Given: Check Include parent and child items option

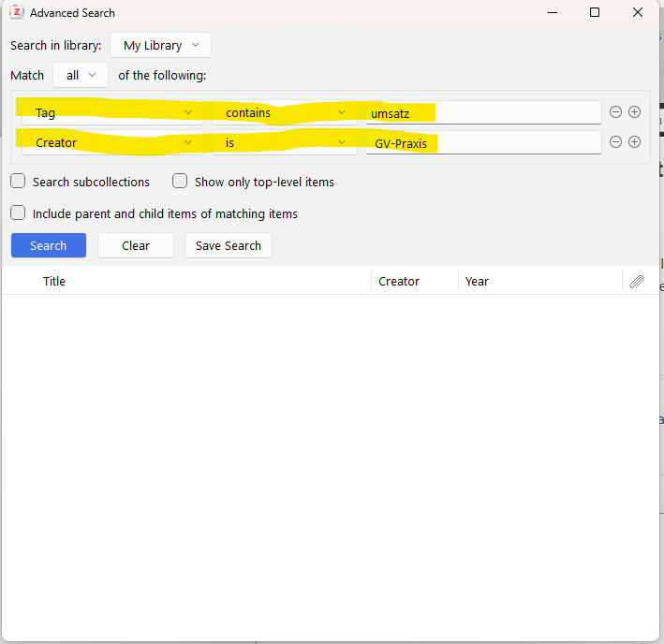Looking at the screenshot, I should tap(18, 212).
